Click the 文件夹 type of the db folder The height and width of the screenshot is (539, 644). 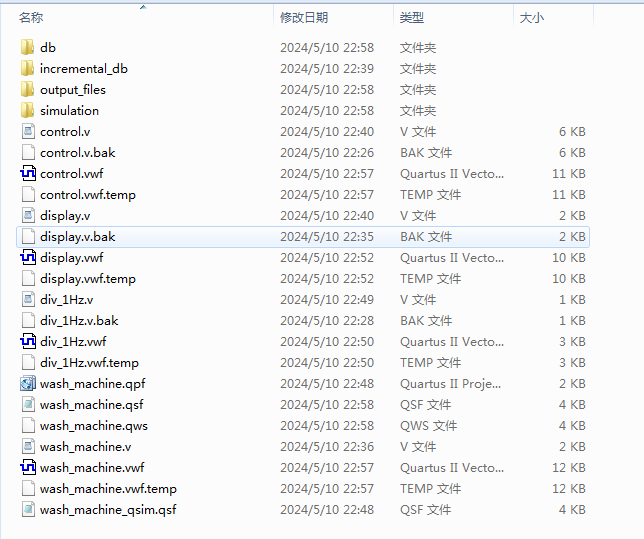[x=418, y=48]
